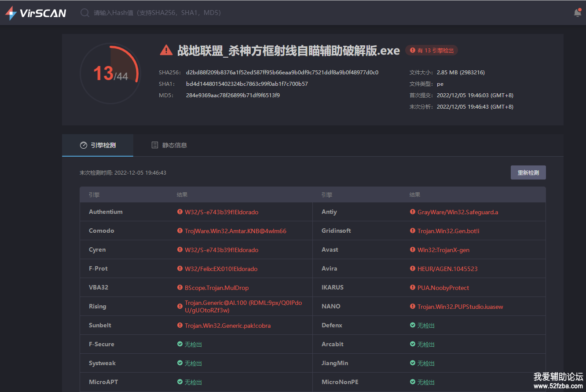This screenshot has width=586, height=392.
Task: Click the 重新检测 rescan button
Action: pos(528,172)
